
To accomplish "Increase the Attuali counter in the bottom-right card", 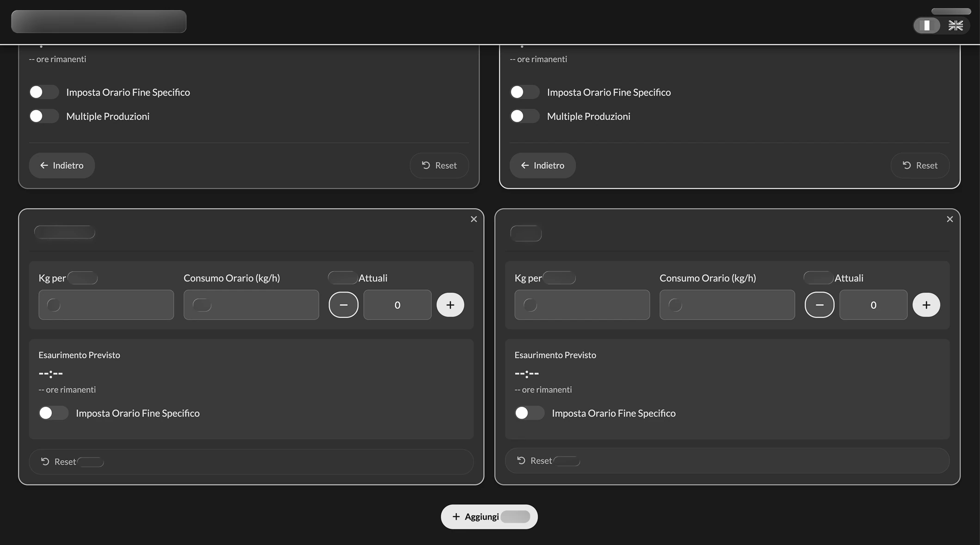I will pos(926,305).
